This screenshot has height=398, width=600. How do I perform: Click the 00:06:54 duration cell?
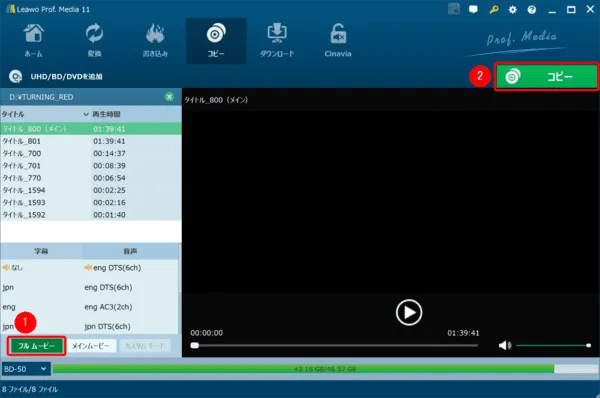109,178
